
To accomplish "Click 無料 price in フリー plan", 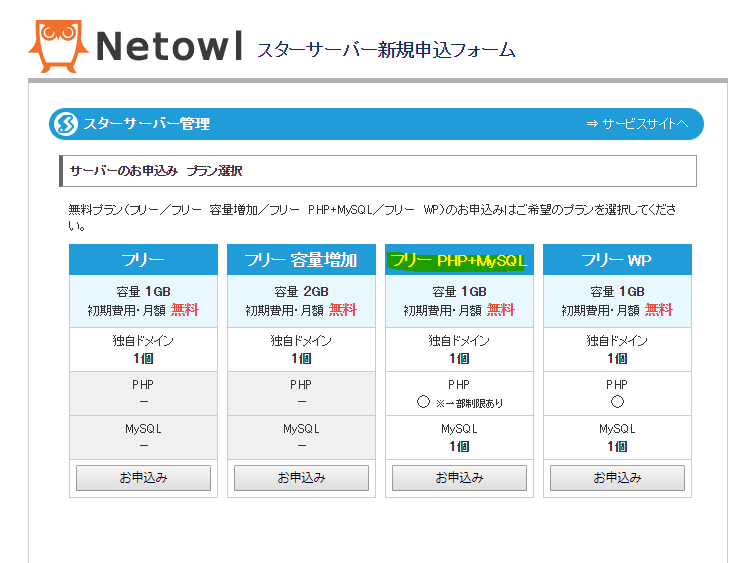I will point(185,310).
